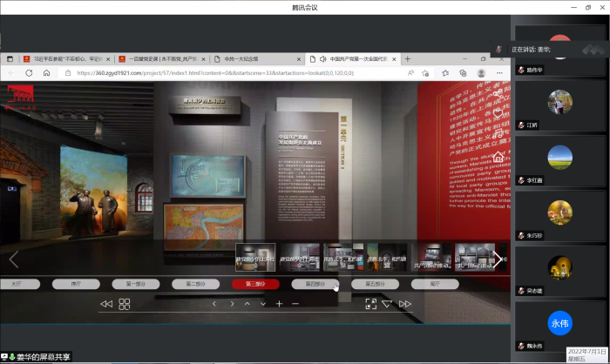Close the 中共一大纪念馆 browser tab
This screenshot has height=364, width=610.
click(x=299, y=59)
